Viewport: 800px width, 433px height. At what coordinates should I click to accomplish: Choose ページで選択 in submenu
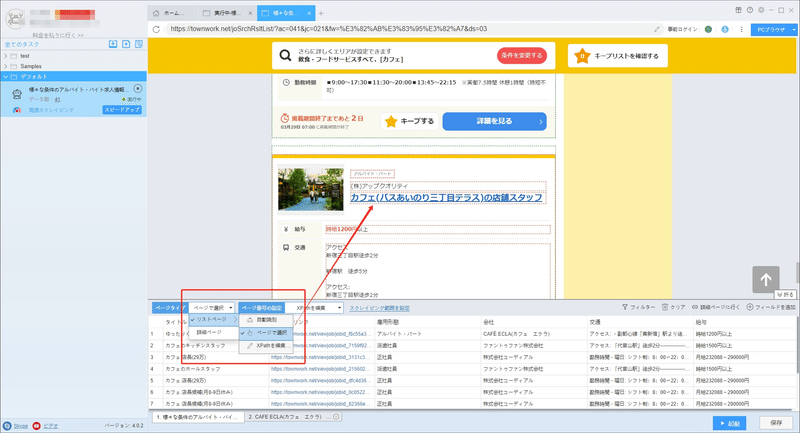(x=266, y=333)
